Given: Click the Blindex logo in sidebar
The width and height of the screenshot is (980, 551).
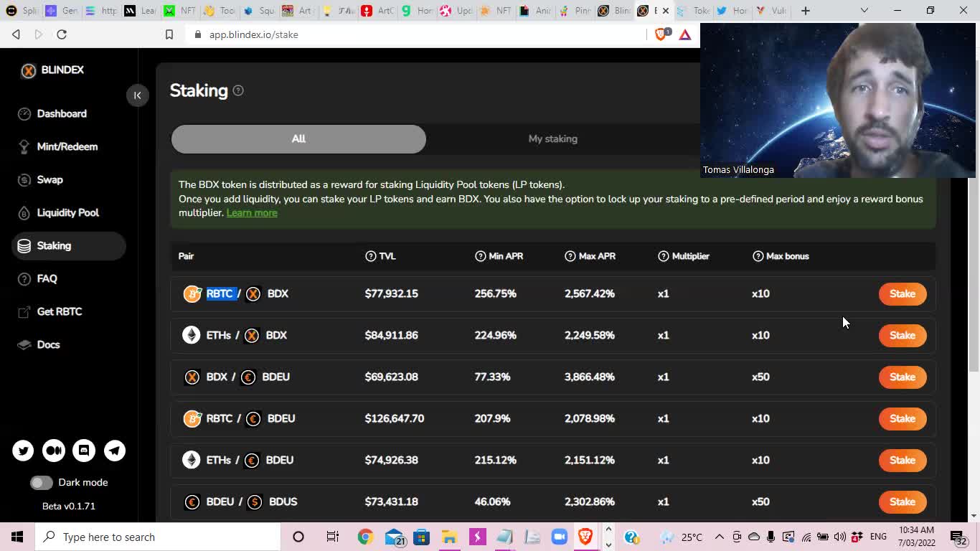Looking at the screenshot, I should pos(52,70).
